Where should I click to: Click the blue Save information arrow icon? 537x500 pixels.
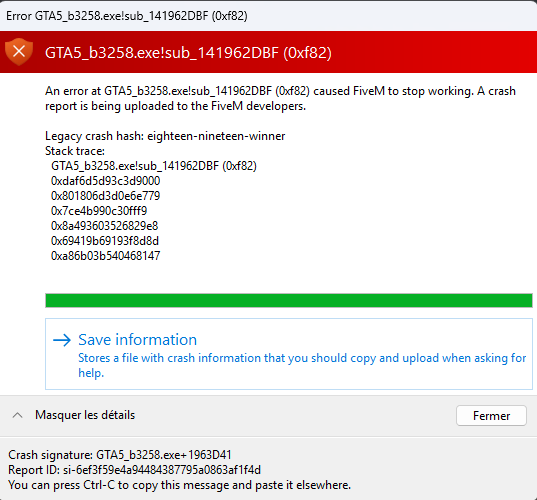(x=62, y=340)
